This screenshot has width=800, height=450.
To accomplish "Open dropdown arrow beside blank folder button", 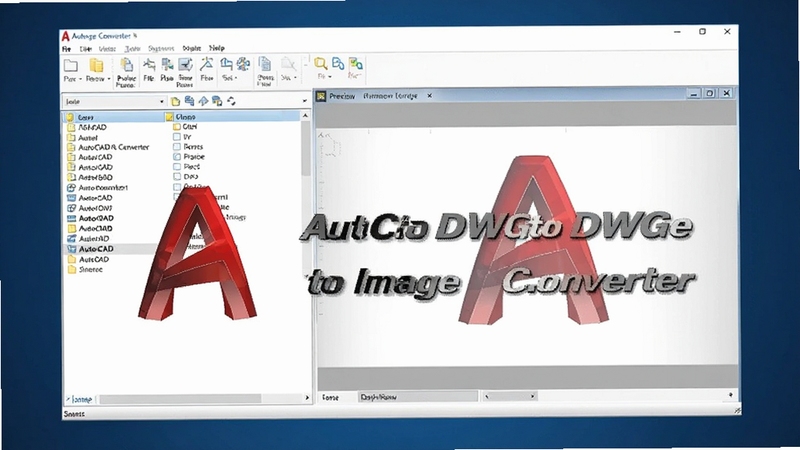I will pos(80,79).
